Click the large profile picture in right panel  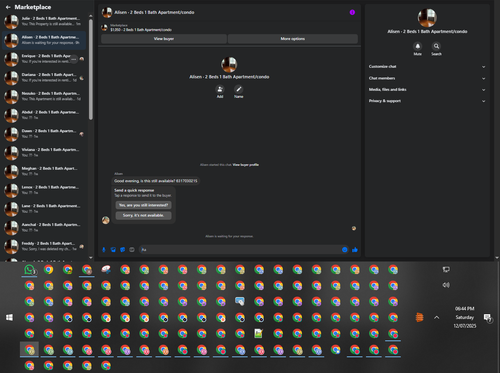[427, 18]
